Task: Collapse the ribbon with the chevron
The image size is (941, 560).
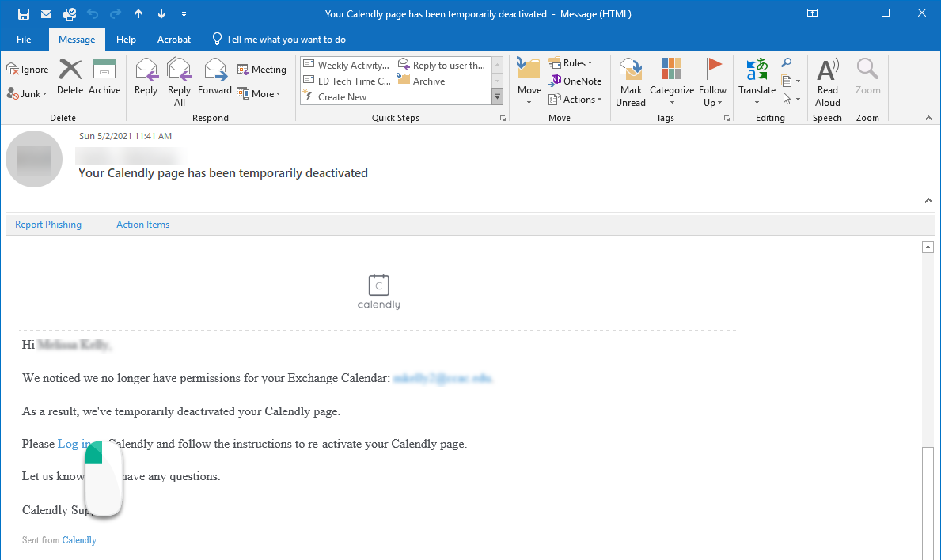Action: tap(928, 118)
